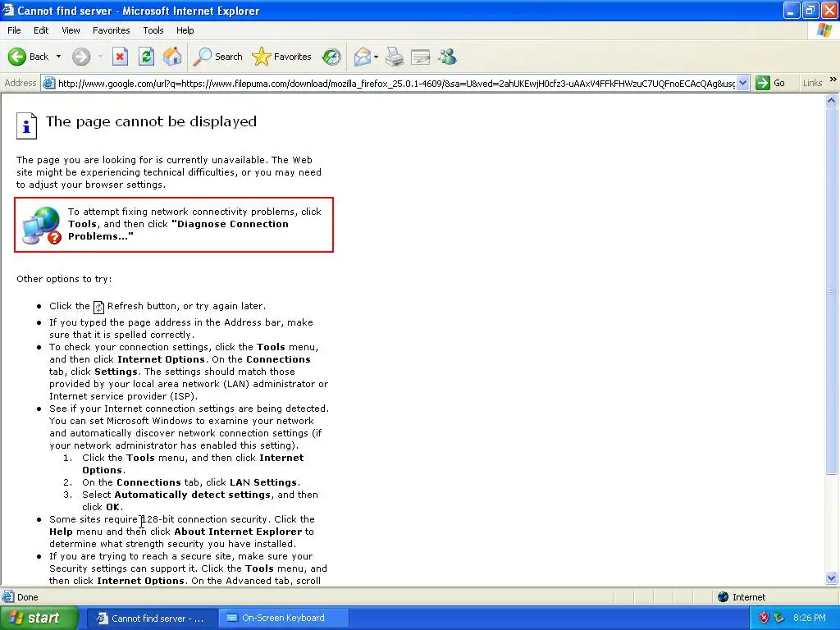Open the Search pane from the toolbar
840x630 pixels.
coord(218,57)
